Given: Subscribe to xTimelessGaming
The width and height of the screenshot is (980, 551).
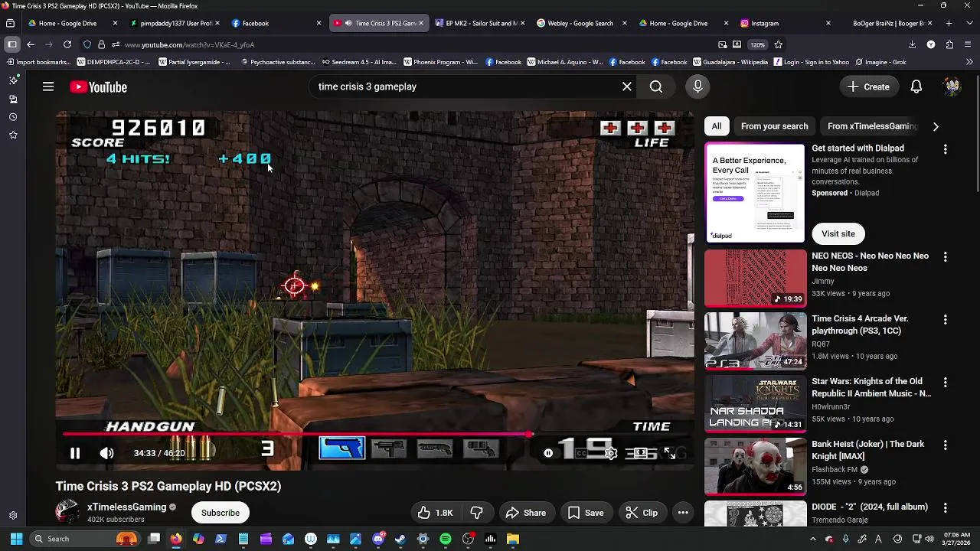Looking at the screenshot, I should point(220,513).
